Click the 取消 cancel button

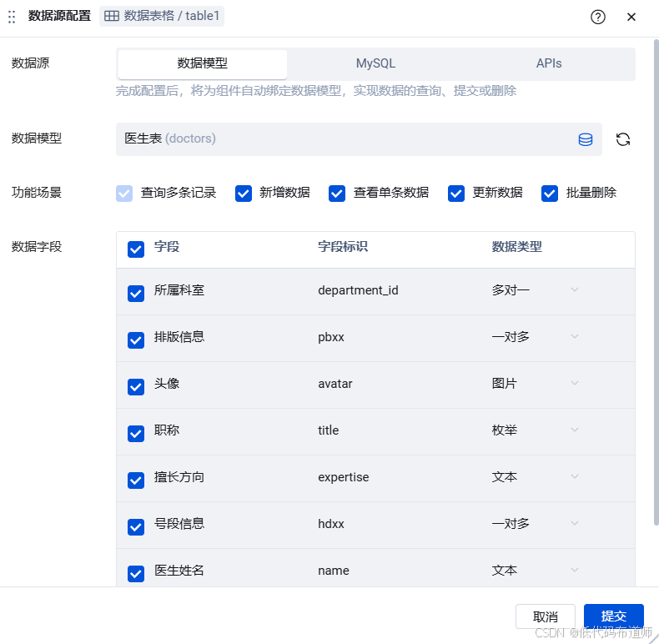pos(545,616)
